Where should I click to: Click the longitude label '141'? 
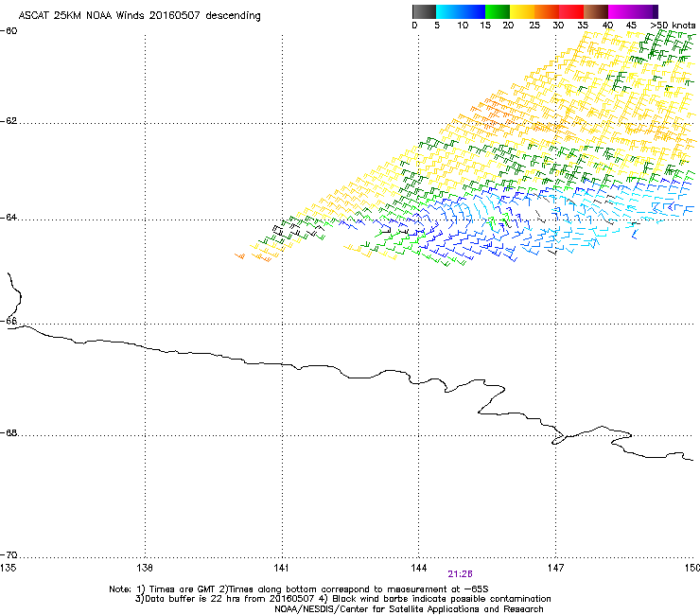pyautogui.click(x=282, y=568)
